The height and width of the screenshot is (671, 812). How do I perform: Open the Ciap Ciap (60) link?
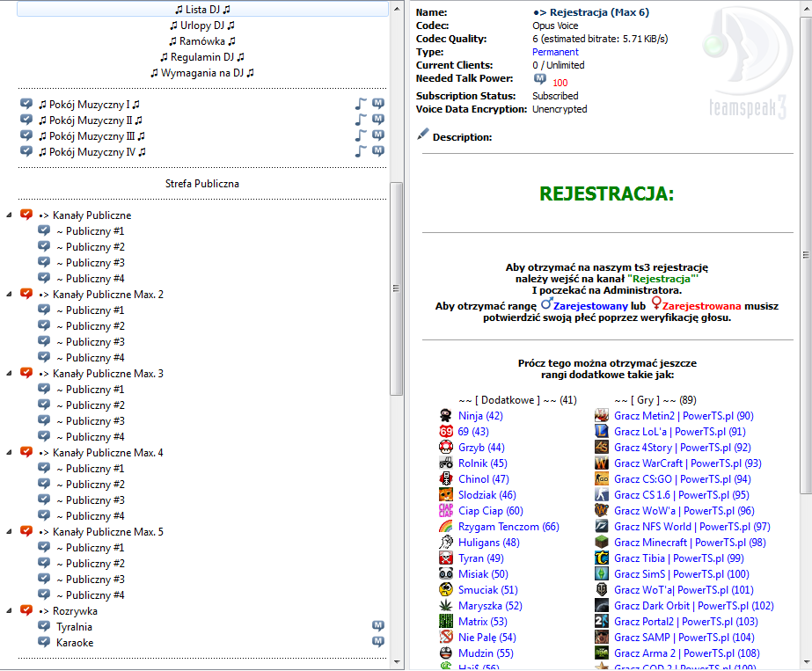point(490,510)
